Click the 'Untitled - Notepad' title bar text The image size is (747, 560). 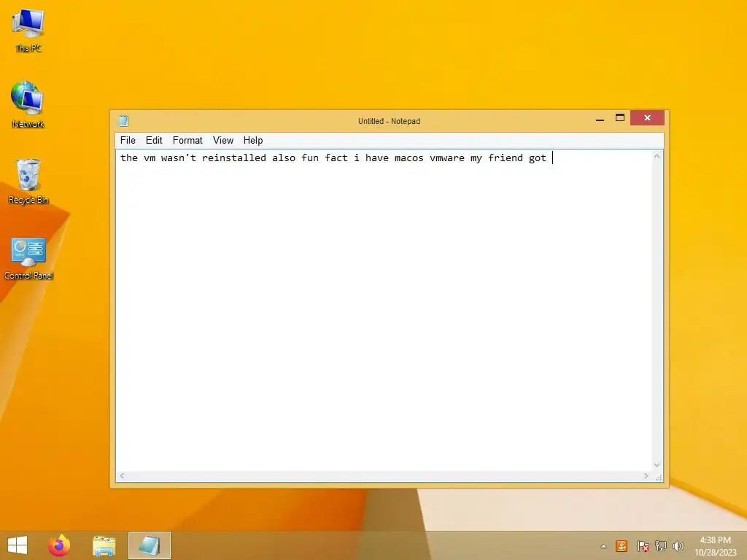click(390, 122)
